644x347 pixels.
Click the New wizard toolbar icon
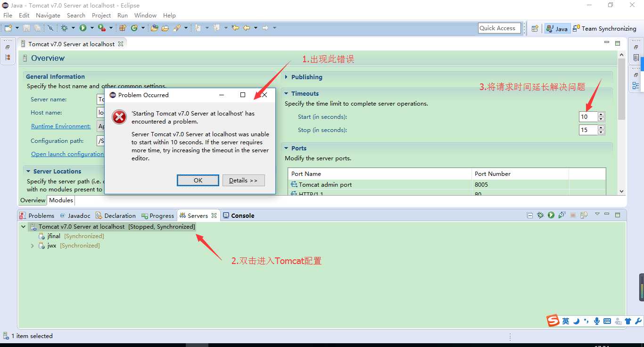[x=8, y=28]
